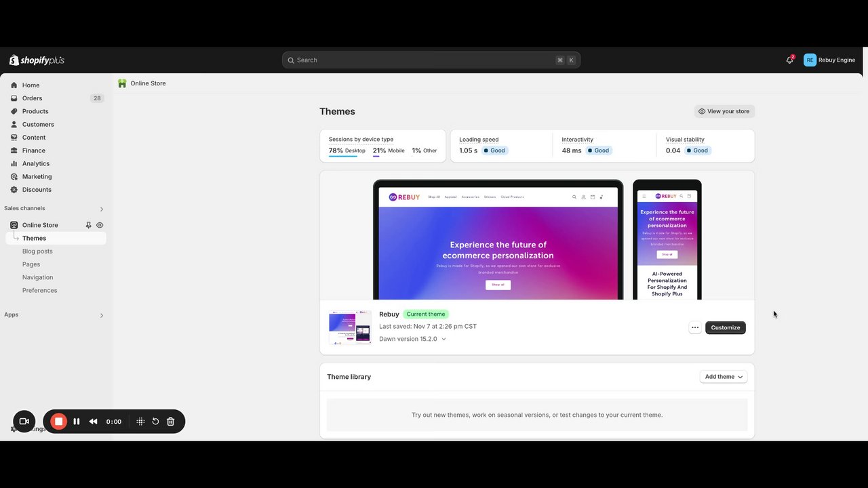Open the Add theme dropdown
This screenshot has height=488, width=868.
pyautogui.click(x=724, y=377)
